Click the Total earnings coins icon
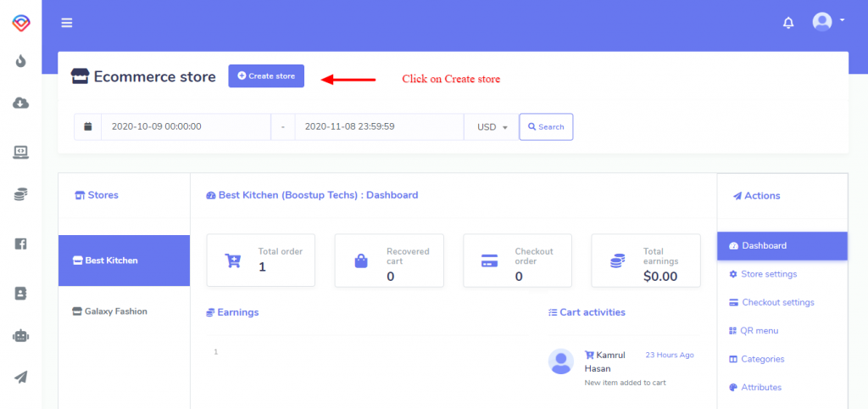The image size is (868, 409). point(618,261)
